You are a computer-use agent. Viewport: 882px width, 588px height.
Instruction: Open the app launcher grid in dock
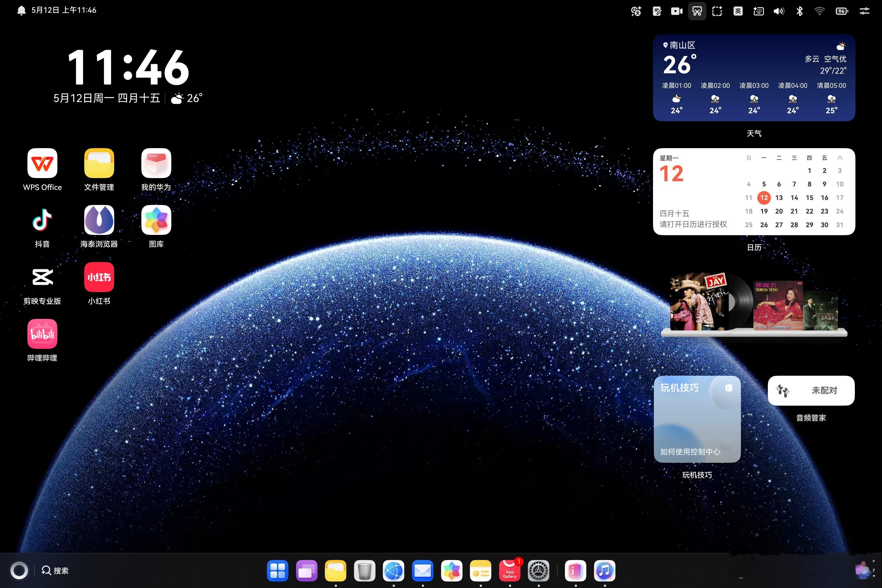[x=278, y=571]
